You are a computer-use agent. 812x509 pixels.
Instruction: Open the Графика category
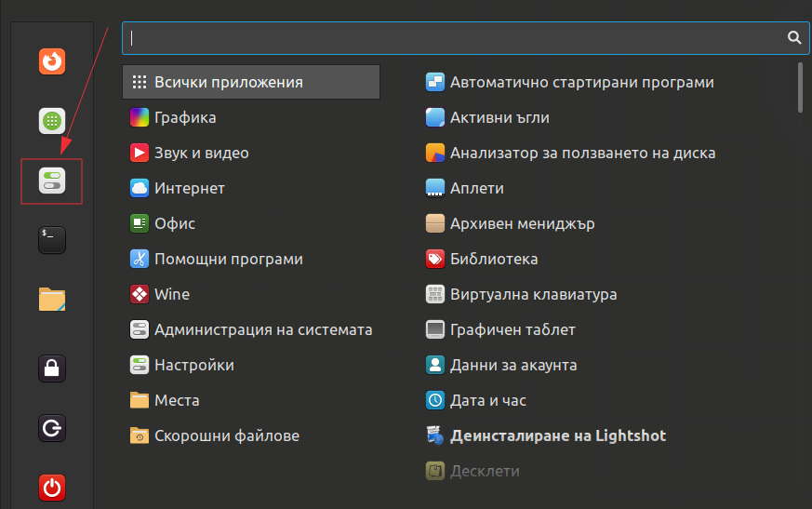click(251, 117)
